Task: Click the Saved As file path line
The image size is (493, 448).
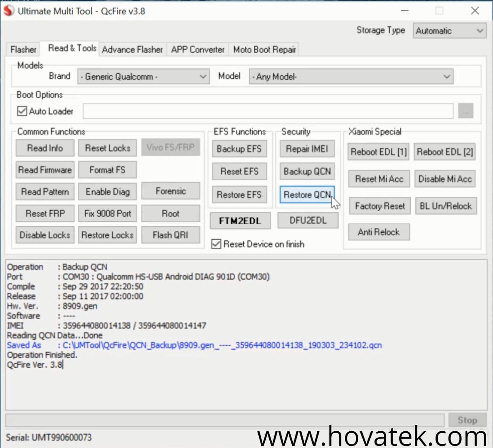Action: 194,345
